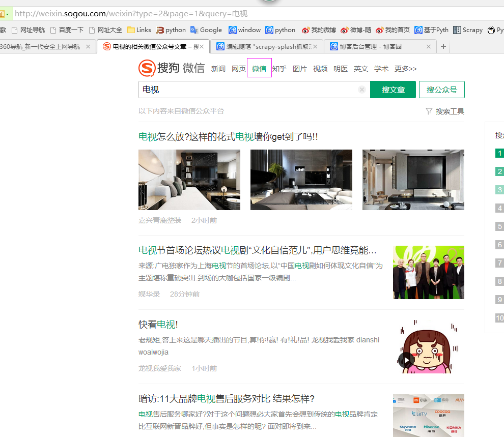Viewport: 504px width, 437px height.
Task: Open the 微博-随 bookmark
Action: (356, 30)
